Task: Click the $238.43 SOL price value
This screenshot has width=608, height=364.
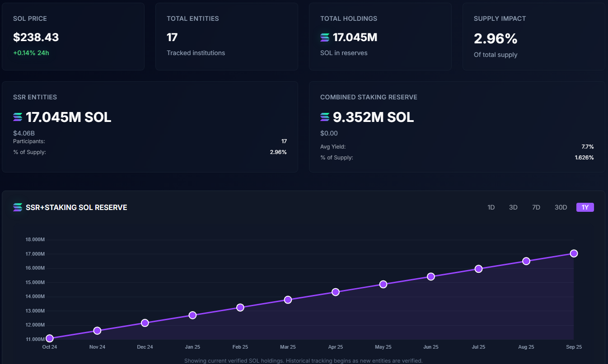Action: tap(36, 37)
